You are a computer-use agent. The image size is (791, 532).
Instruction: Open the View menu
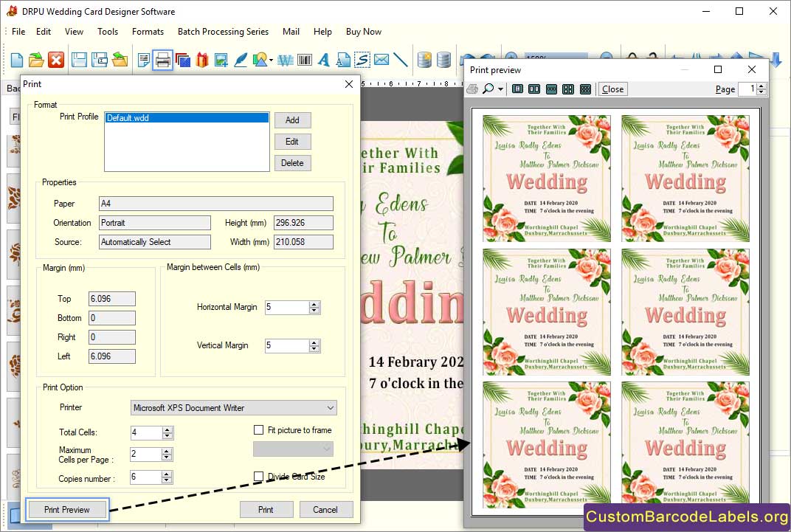click(x=74, y=31)
